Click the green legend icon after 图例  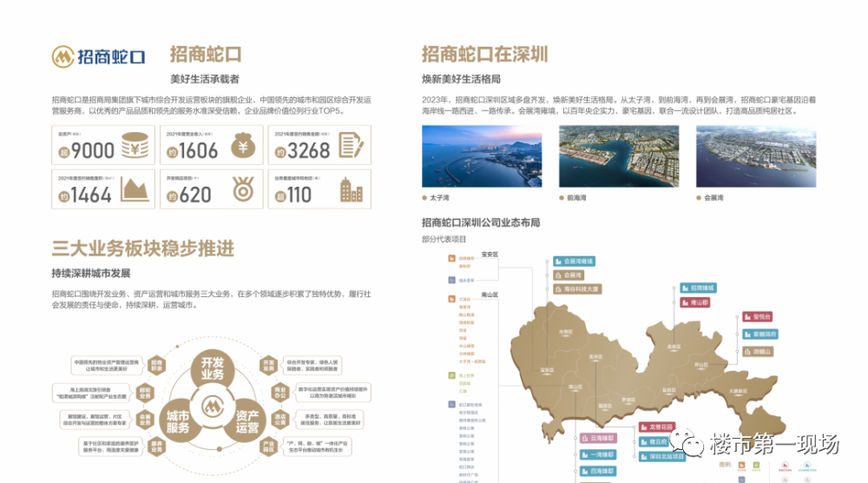pos(756,465)
